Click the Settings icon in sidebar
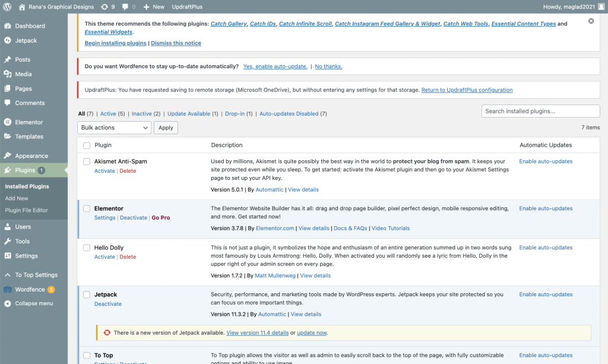 pos(7,255)
